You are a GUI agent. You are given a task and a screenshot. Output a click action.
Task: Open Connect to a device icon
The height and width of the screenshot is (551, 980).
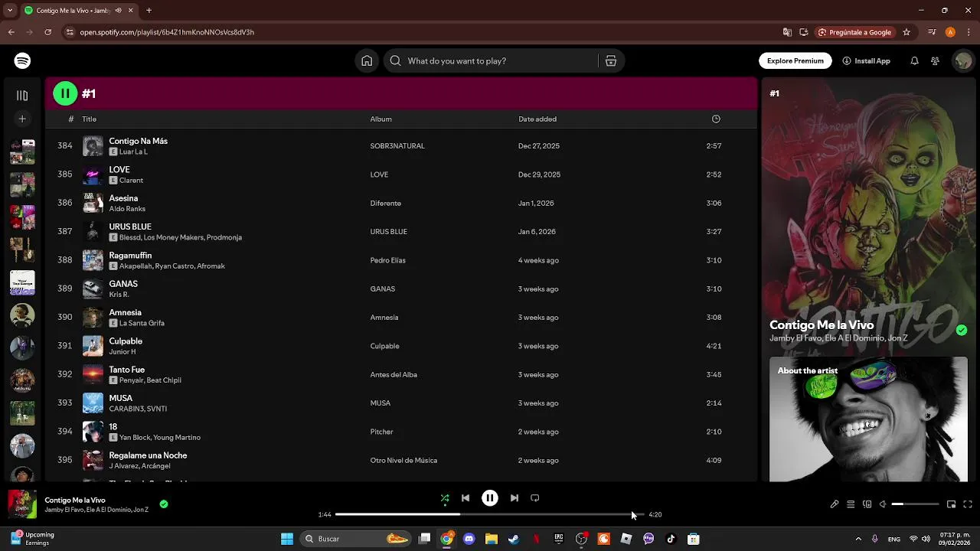[867, 504]
